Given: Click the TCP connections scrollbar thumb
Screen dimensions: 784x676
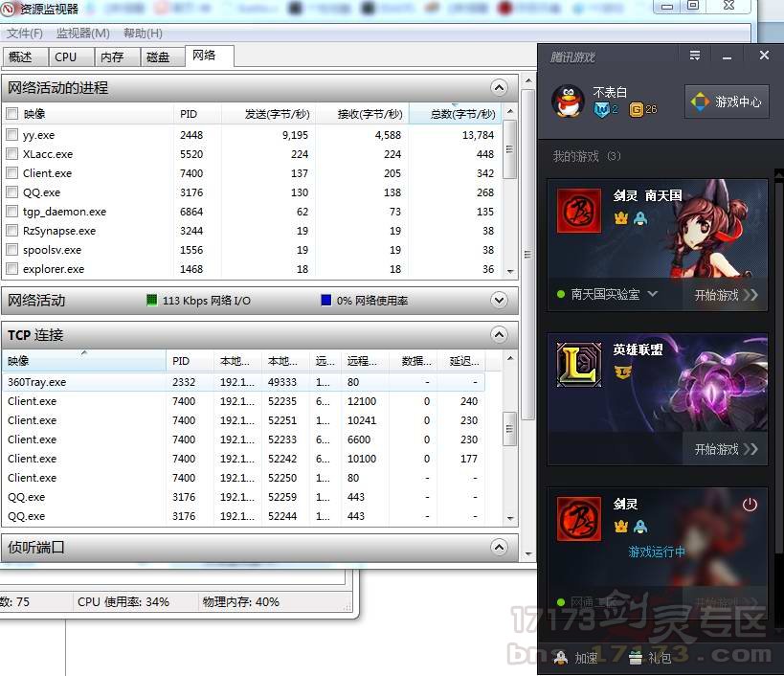Looking at the screenshot, I should tap(509, 429).
